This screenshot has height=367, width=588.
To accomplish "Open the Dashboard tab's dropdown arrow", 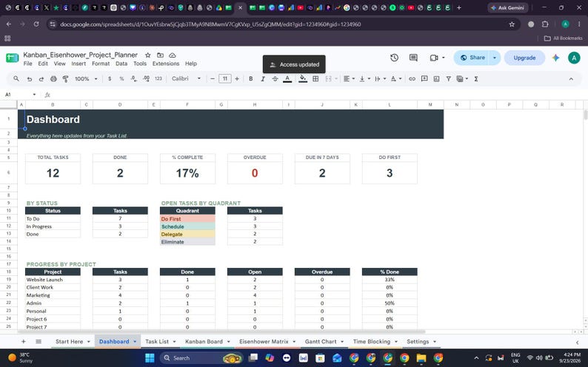I will pyautogui.click(x=135, y=342).
